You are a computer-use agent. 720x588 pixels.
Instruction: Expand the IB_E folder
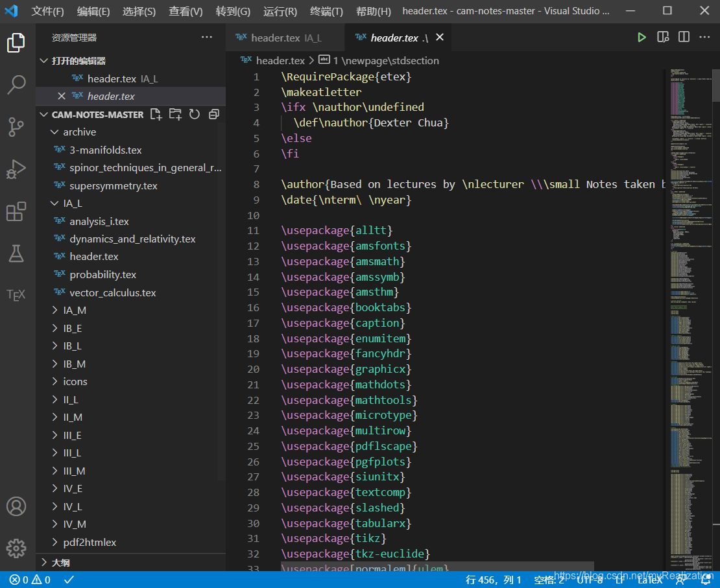(x=54, y=328)
